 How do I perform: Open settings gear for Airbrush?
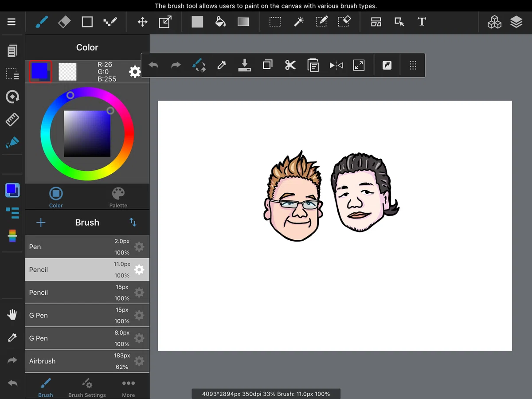click(139, 361)
